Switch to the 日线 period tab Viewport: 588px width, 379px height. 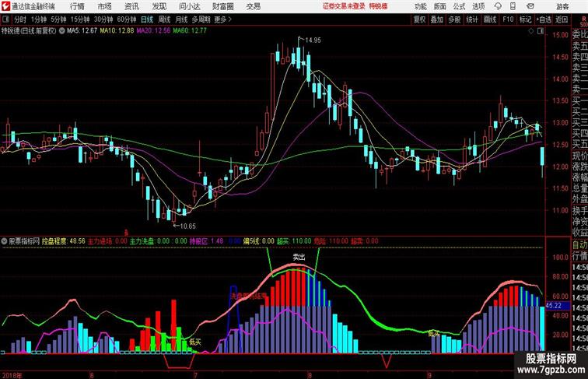click(x=147, y=19)
